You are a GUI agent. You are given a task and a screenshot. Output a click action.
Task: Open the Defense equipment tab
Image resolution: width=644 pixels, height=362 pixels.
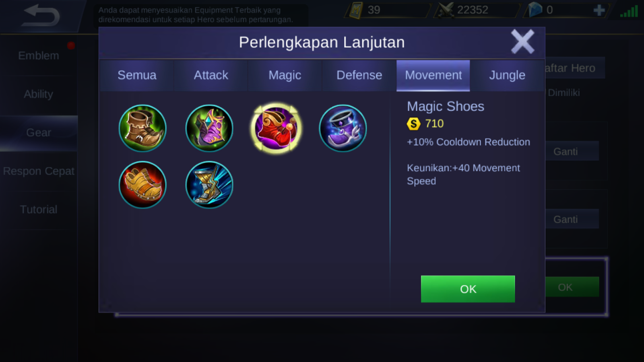click(x=359, y=75)
